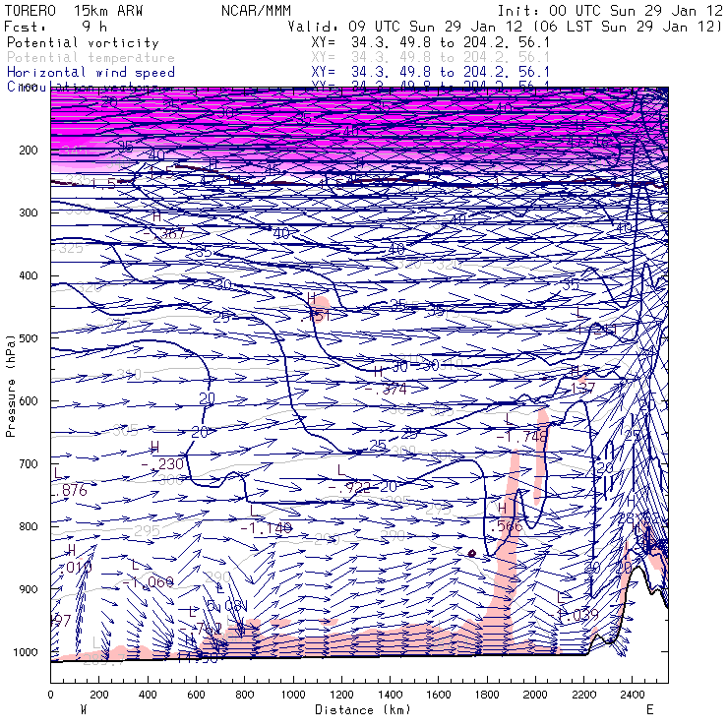Click the Horizontal wind speed legend label
Screen dimensions: 728x728
[91, 73]
